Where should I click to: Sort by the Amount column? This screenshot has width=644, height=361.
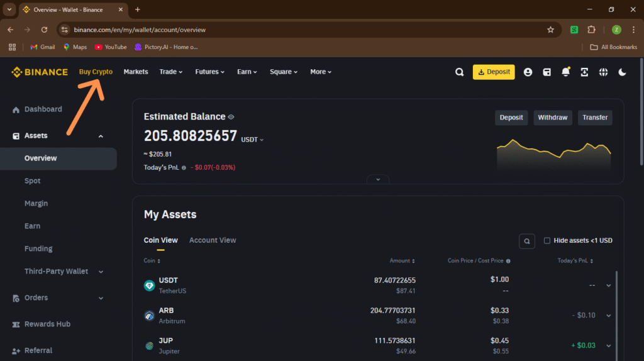pos(402,261)
